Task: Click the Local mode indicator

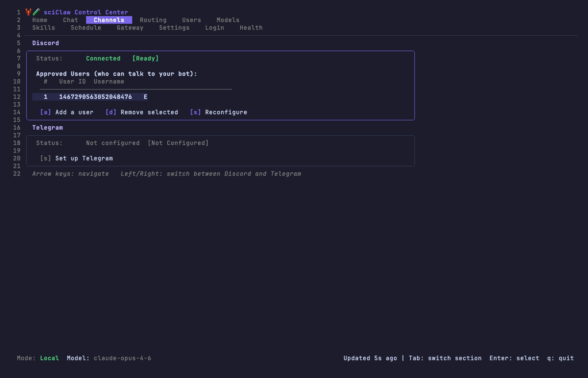Action: click(49, 358)
